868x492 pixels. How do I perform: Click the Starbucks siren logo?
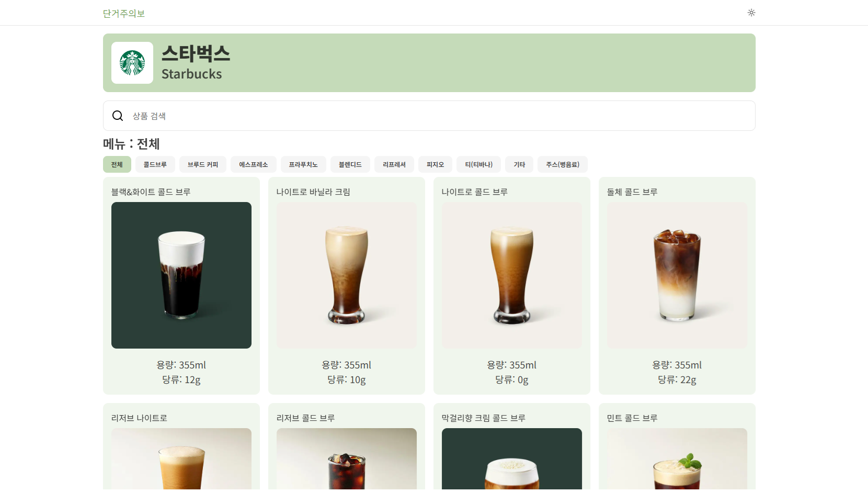pos(132,63)
